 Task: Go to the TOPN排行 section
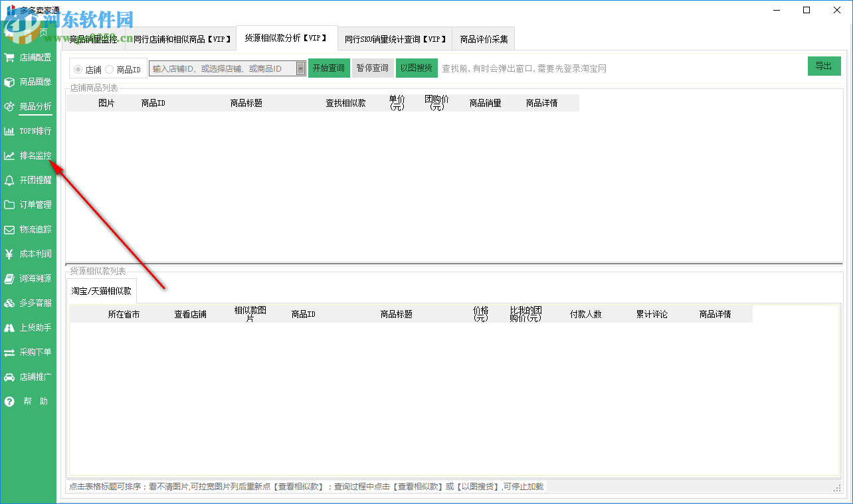coord(35,131)
